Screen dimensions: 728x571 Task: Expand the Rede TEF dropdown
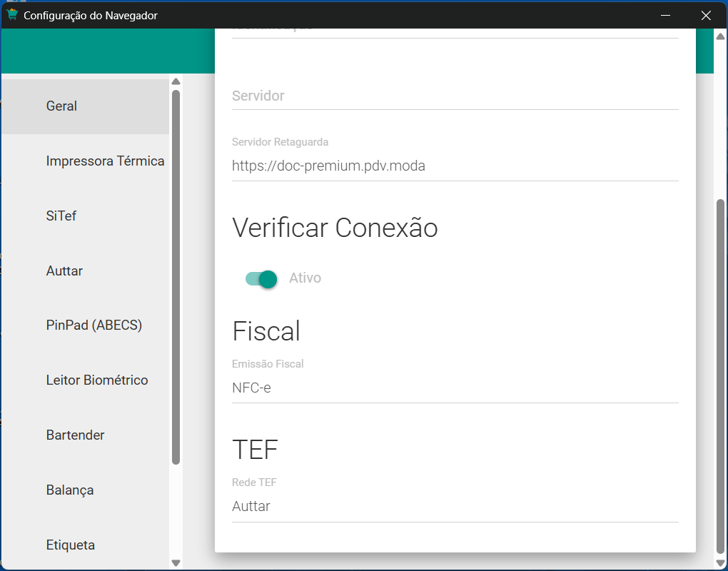pos(455,507)
